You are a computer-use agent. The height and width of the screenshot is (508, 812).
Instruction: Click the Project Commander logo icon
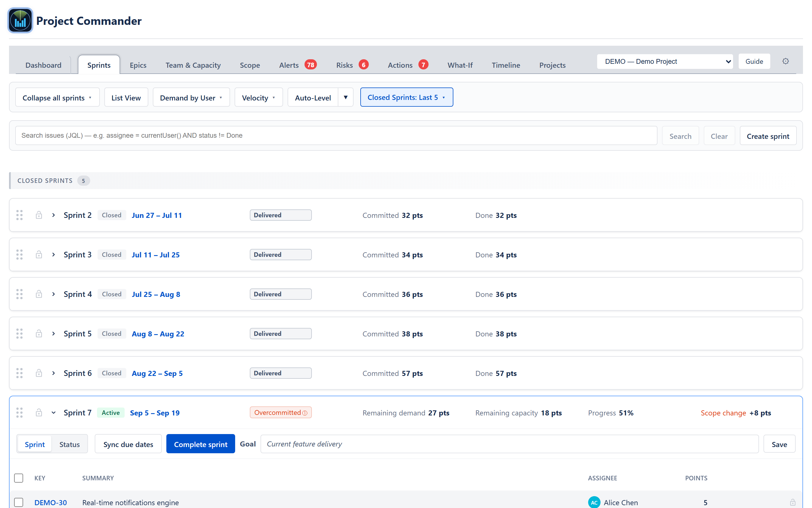pyautogui.click(x=20, y=21)
